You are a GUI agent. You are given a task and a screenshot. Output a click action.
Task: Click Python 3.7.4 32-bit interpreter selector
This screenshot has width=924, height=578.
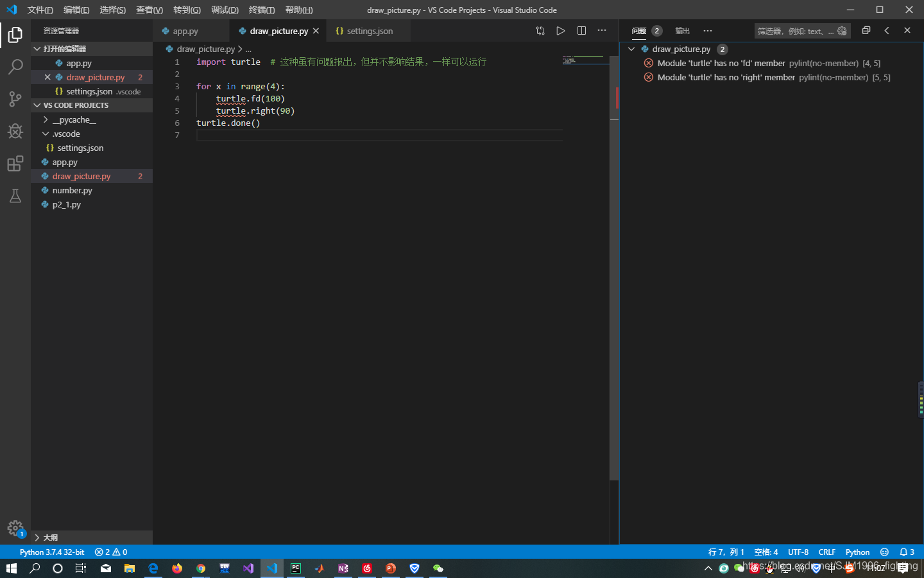tap(51, 552)
